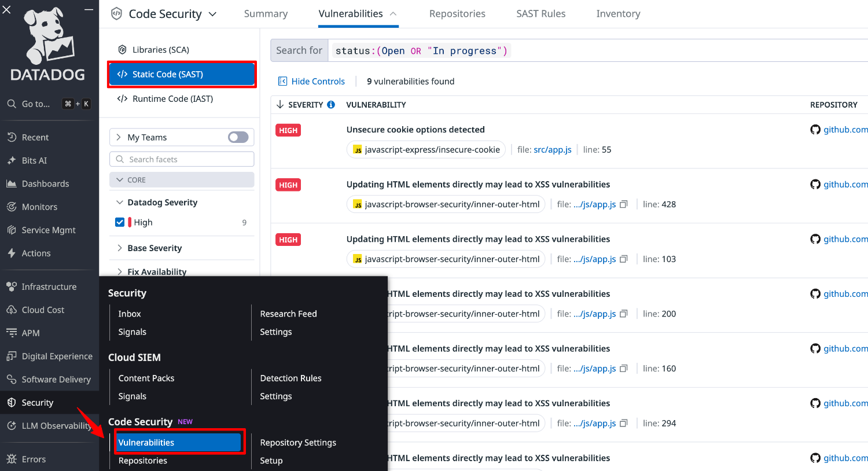The height and width of the screenshot is (471, 868).
Task: Open Recent from the left navigation
Action: tap(35, 137)
